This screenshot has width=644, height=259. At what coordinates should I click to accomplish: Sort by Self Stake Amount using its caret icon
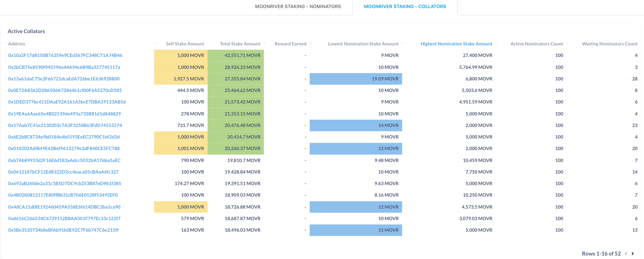coord(208,43)
